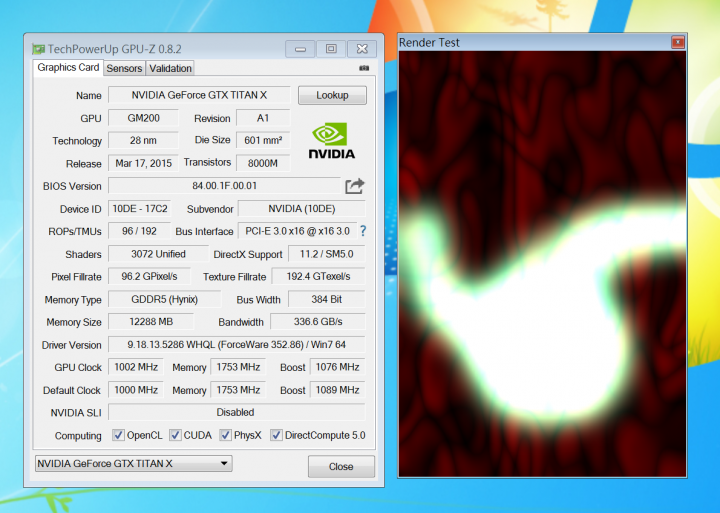Click the GPU-Z screenshot camera icon

364,68
